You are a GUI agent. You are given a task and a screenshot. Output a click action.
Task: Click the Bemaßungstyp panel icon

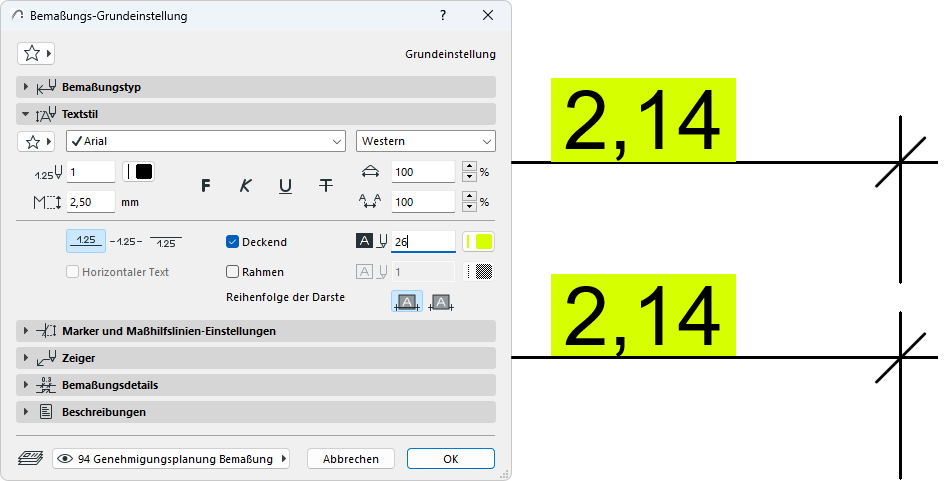pos(47,87)
